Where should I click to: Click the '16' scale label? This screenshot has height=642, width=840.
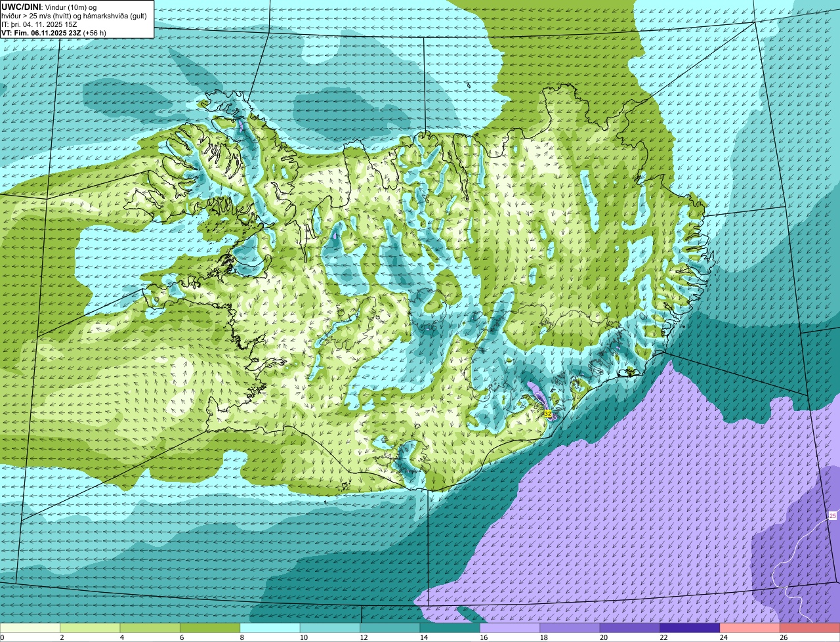click(x=482, y=637)
